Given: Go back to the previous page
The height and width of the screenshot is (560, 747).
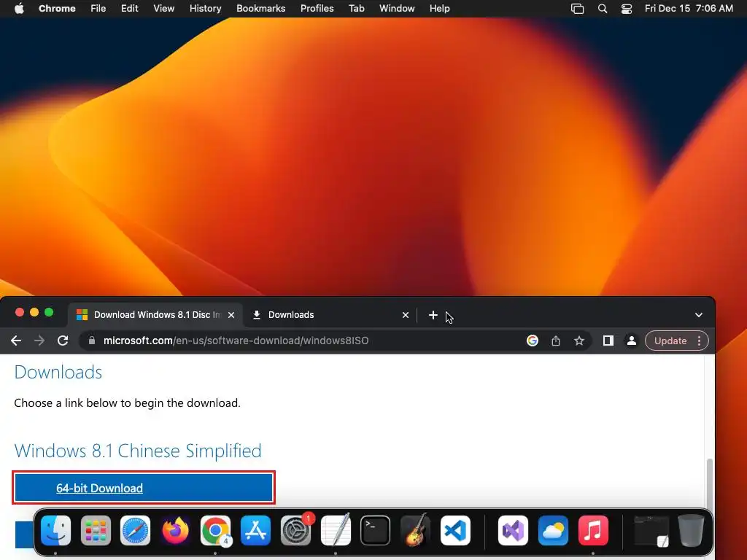Looking at the screenshot, I should [x=16, y=341].
